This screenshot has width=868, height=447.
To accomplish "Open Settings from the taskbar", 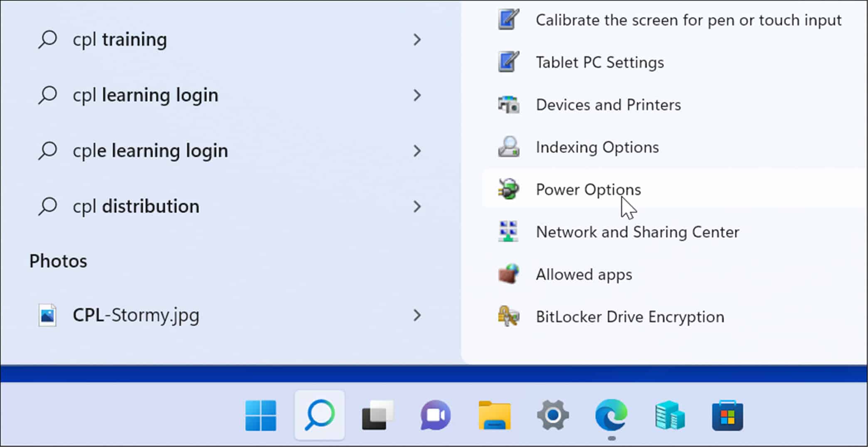I will tap(552, 414).
